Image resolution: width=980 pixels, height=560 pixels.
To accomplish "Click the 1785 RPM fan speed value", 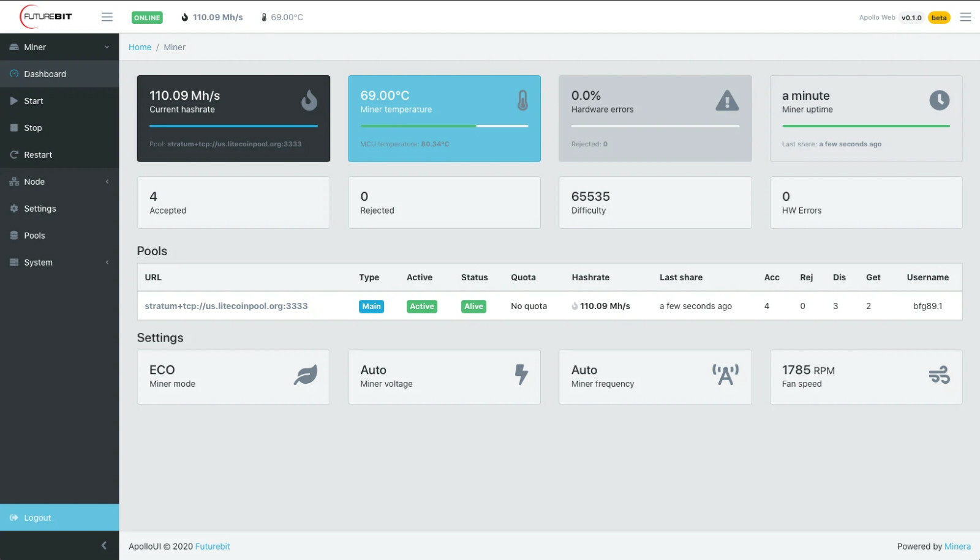I will point(809,370).
